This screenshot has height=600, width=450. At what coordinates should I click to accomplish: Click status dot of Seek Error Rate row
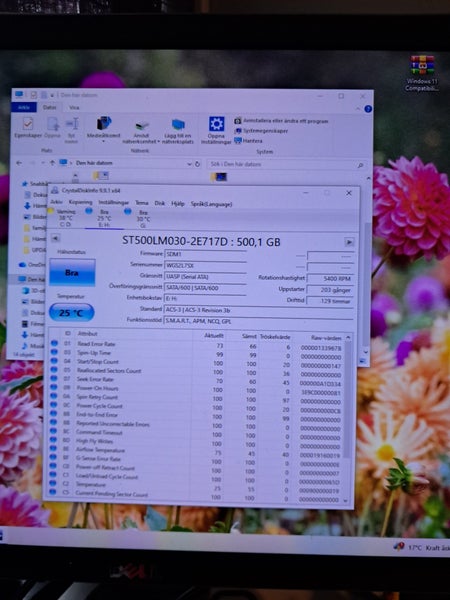coord(54,378)
